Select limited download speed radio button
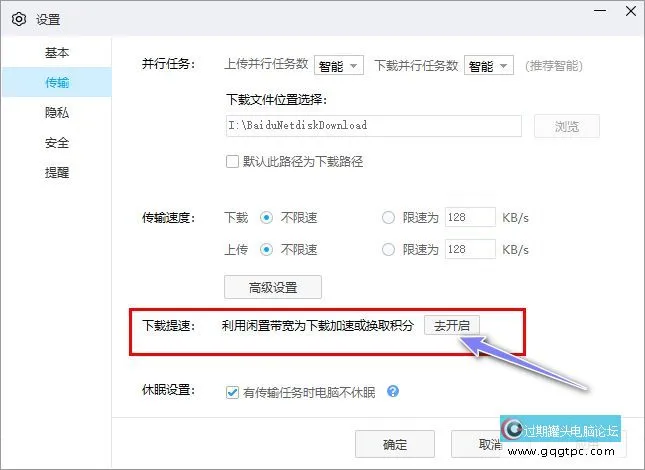This screenshot has height=470, width=645. [389, 217]
